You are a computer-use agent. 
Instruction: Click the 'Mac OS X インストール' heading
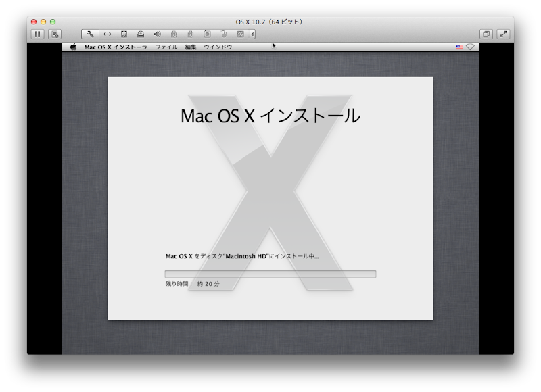(270, 116)
